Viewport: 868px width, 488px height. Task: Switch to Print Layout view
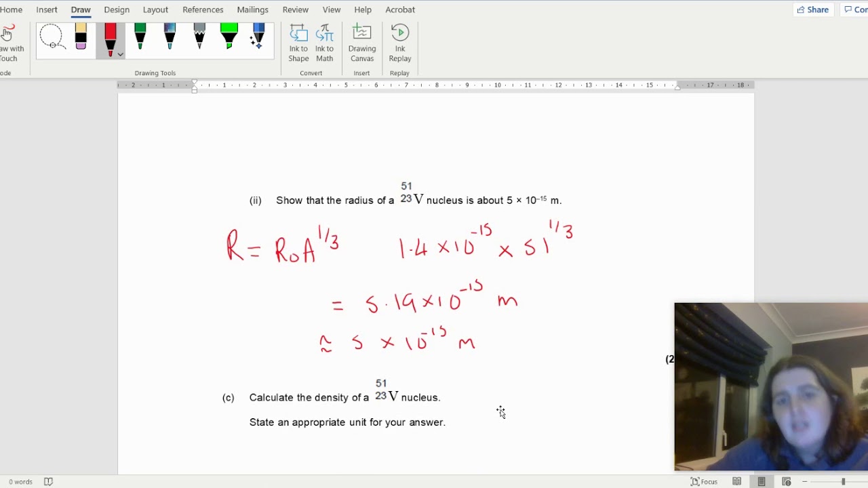(762, 482)
